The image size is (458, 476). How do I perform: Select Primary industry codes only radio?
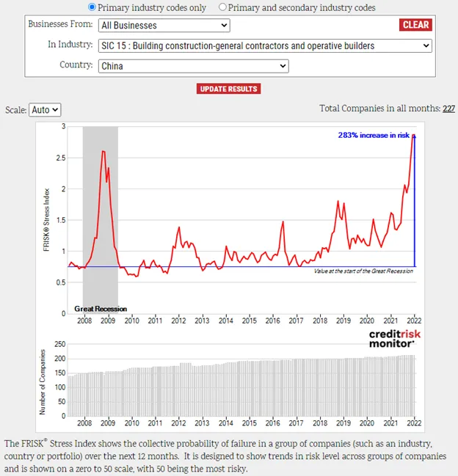click(92, 7)
